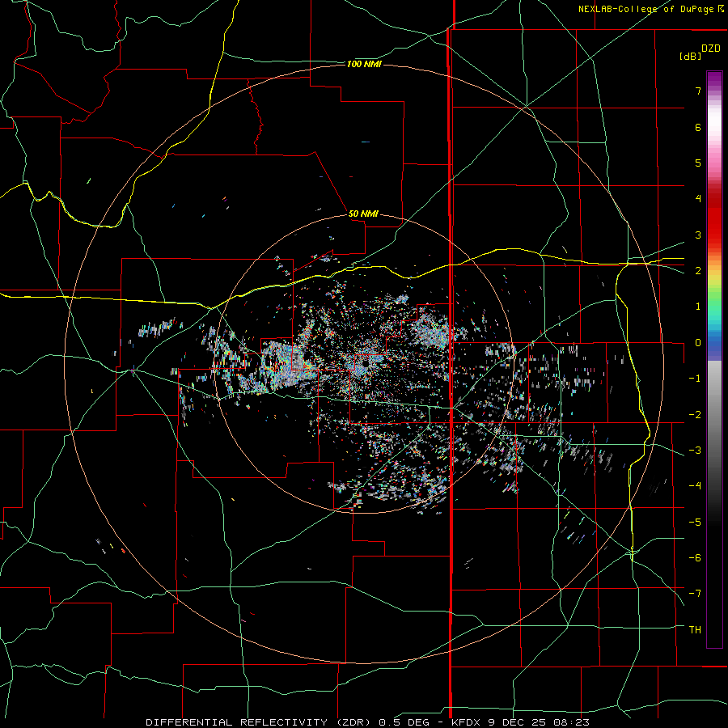Click the 08:23 timestamp in the caption

tap(571, 722)
